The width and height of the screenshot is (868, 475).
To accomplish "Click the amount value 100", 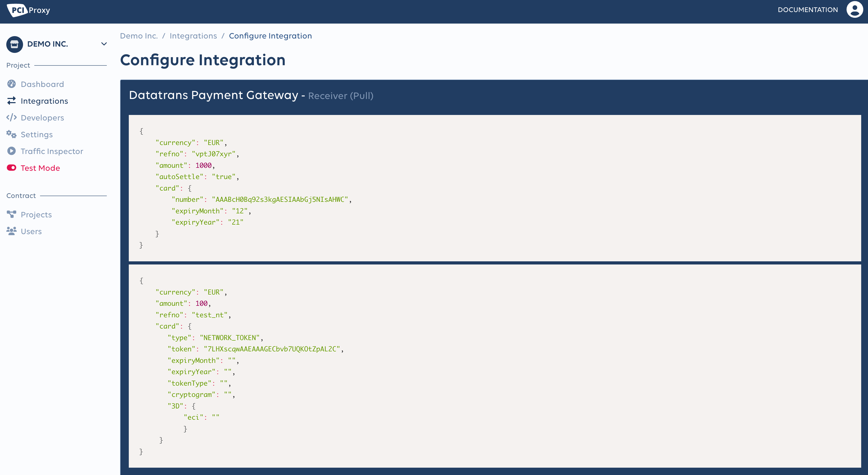I will pyautogui.click(x=201, y=303).
